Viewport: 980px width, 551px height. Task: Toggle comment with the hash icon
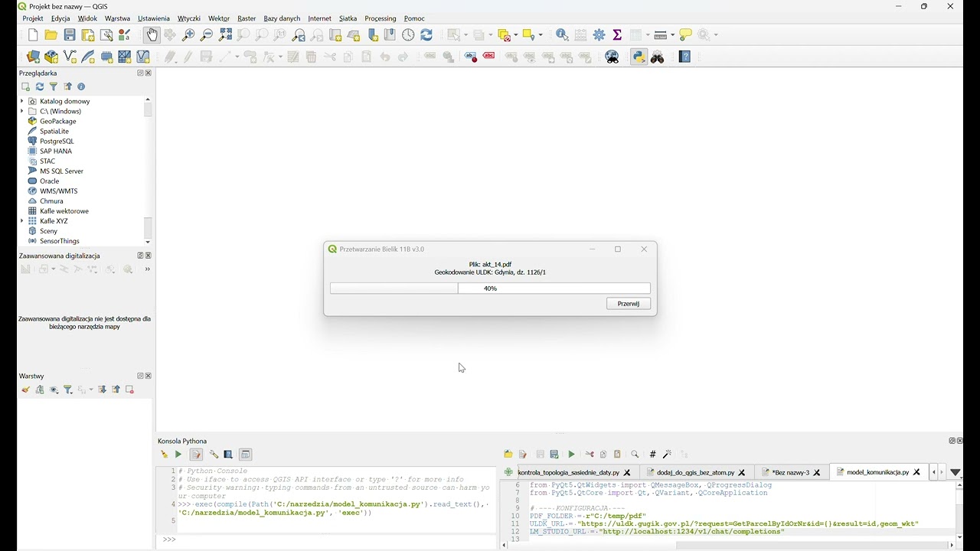coord(652,455)
